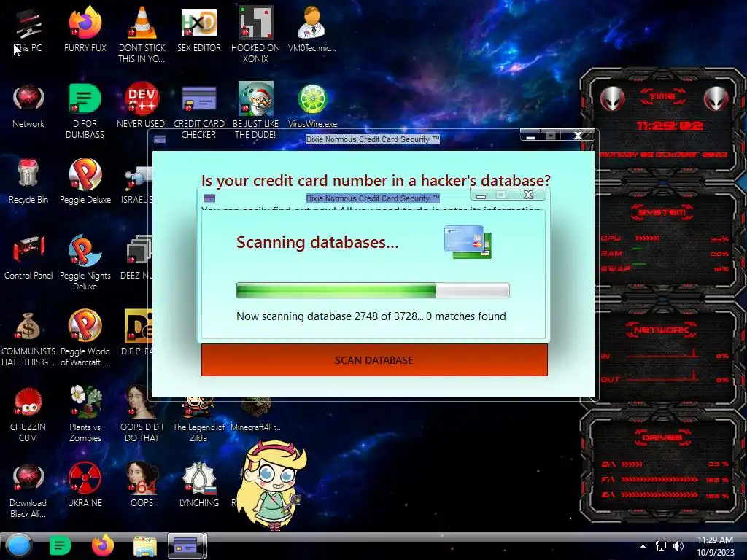Click the credit cards image in scan dialog
Screen dimensions: 747x560
point(468,242)
